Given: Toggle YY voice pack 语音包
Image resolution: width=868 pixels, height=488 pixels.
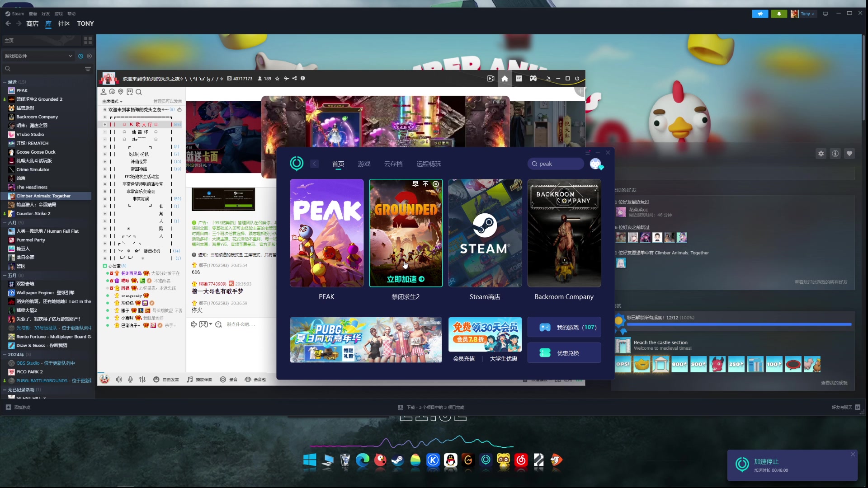Looking at the screenshot, I should coord(255,380).
